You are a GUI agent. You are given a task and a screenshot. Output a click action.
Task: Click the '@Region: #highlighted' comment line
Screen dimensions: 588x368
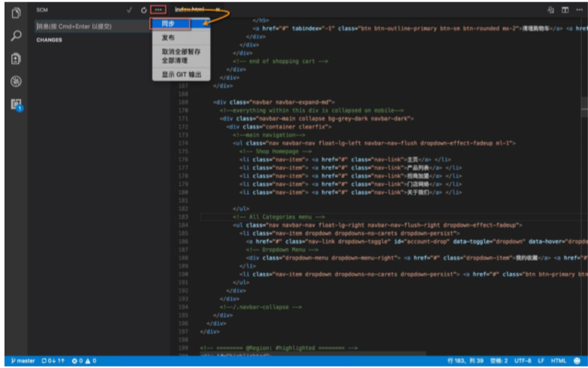pyautogui.click(x=279, y=348)
